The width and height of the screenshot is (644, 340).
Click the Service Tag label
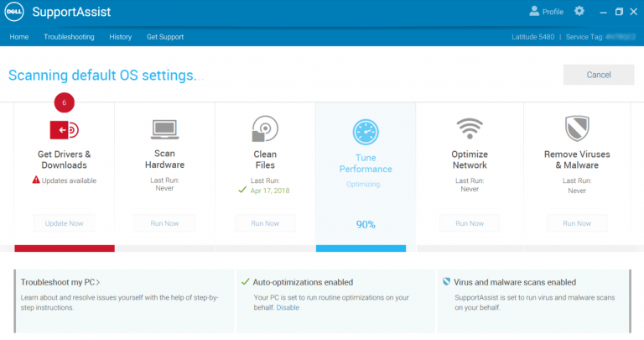(584, 37)
